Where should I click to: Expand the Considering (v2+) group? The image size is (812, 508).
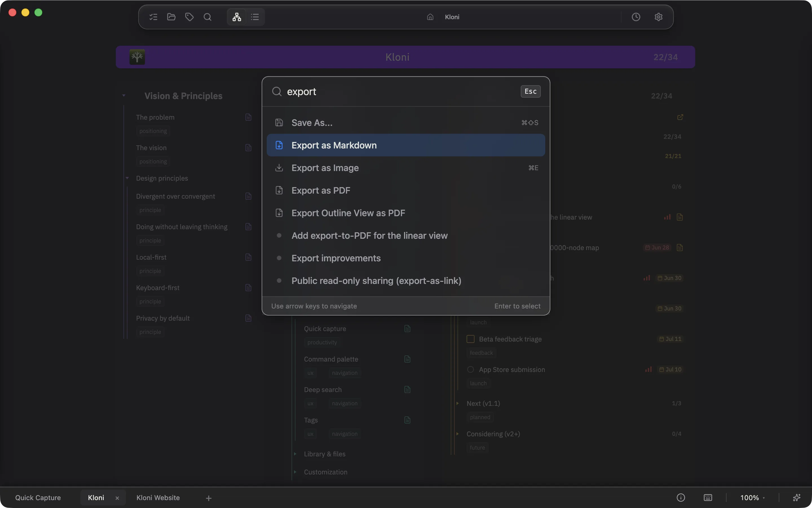point(457,434)
